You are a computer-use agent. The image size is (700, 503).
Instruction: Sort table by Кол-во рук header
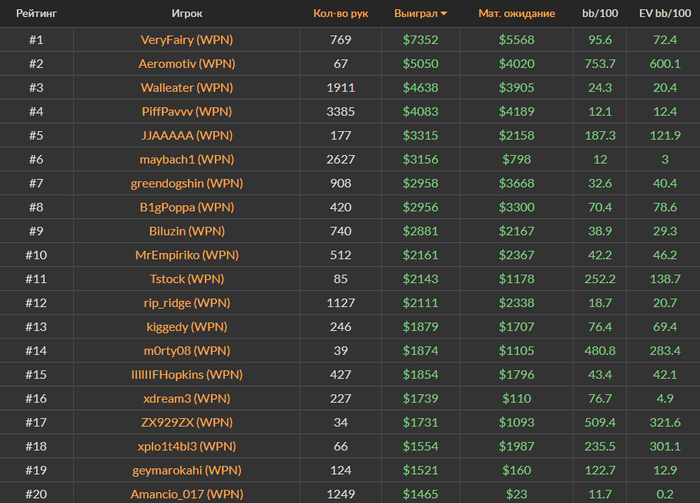pyautogui.click(x=340, y=15)
